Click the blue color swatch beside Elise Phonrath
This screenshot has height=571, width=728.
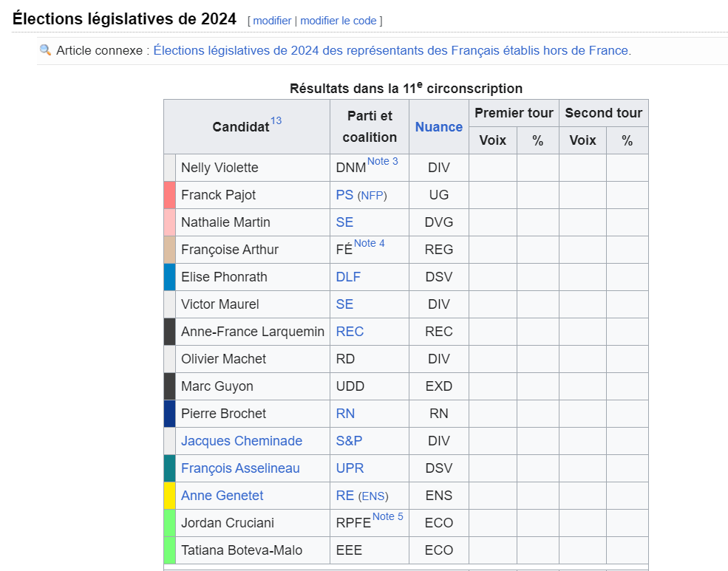point(169,277)
